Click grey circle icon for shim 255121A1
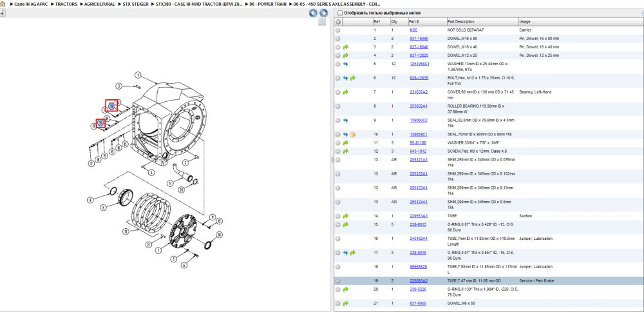The image size is (644, 312). tap(338, 159)
